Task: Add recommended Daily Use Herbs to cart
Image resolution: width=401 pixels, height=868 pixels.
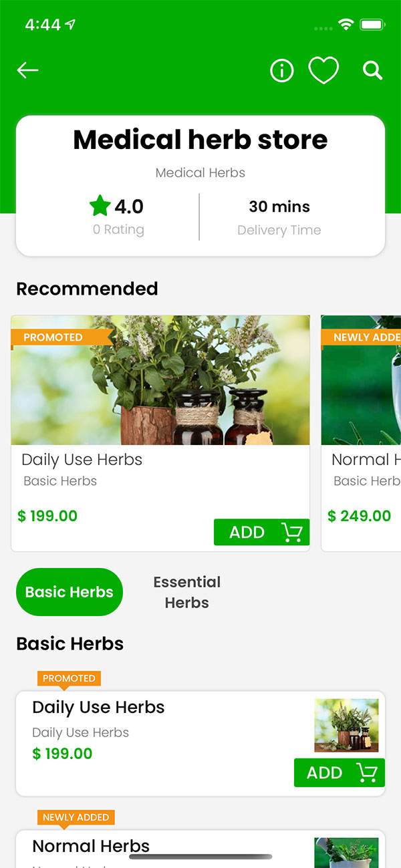Action: click(x=261, y=532)
